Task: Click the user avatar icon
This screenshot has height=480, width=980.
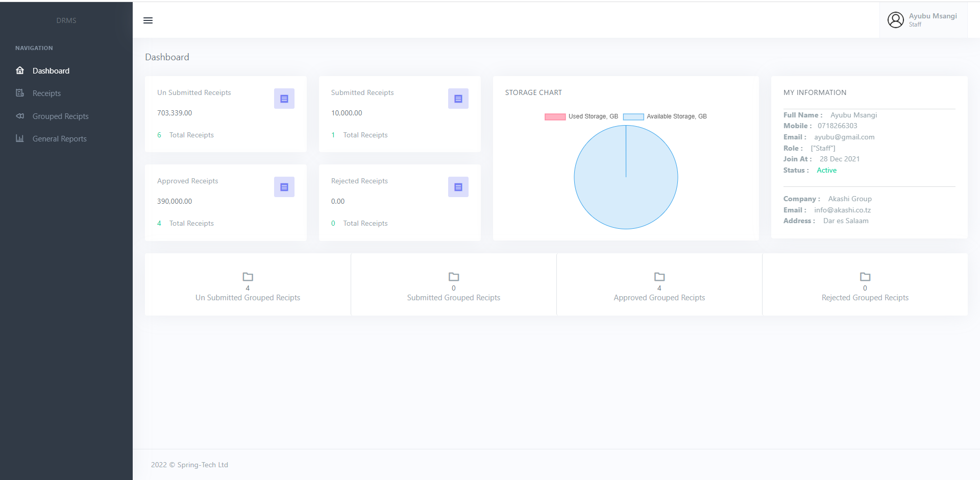Action: click(895, 20)
